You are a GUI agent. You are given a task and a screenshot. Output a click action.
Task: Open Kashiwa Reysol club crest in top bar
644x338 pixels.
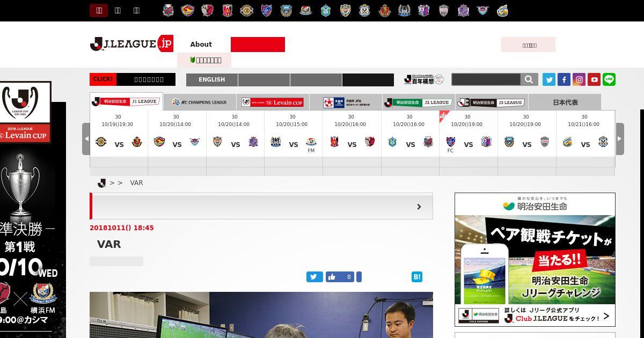point(247,10)
